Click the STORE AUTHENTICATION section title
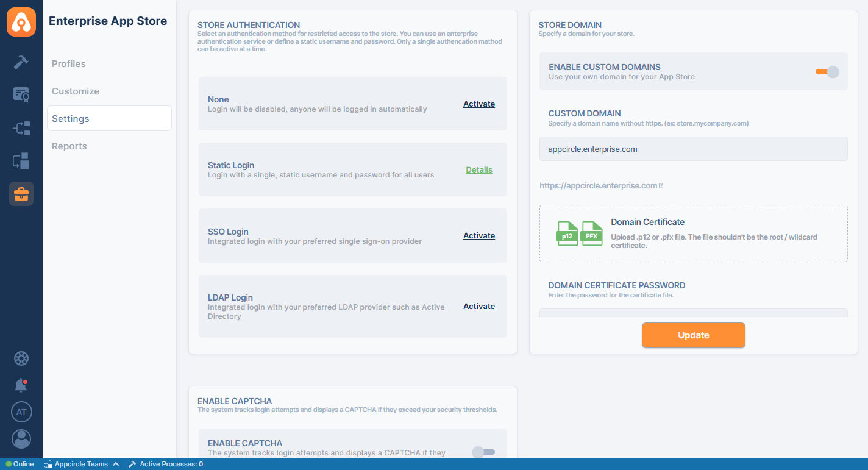The width and height of the screenshot is (868, 470). point(249,25)
